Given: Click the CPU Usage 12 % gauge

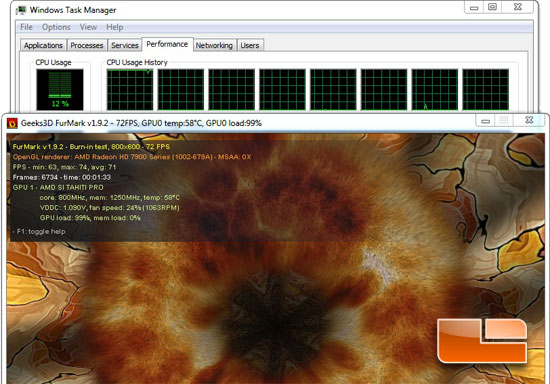Looking at the screenshot, I should (x=60, y=89).
